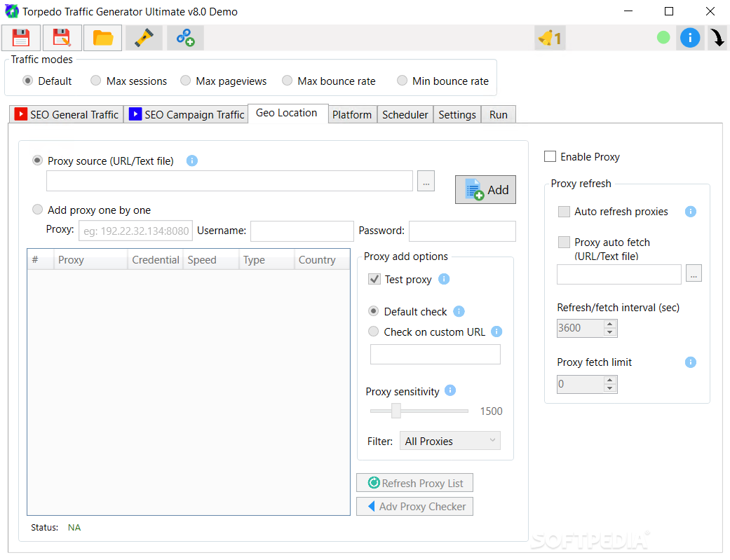Click the flashlight toolbar icon
The width and height of the screenshot is (730, 560).
(144, 38)
